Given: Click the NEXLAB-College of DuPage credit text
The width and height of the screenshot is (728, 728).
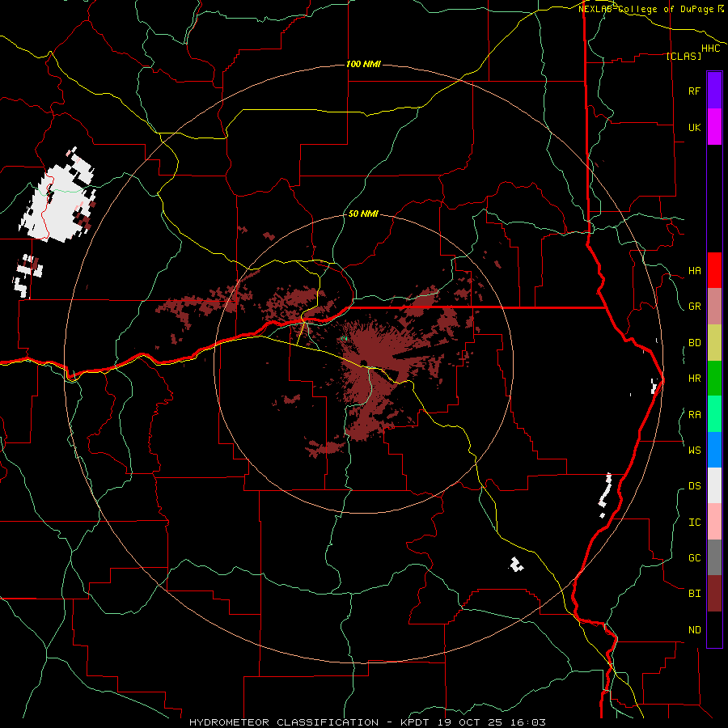Looking at the screenshot, I should pyautogui.click(x=647, y=9).
